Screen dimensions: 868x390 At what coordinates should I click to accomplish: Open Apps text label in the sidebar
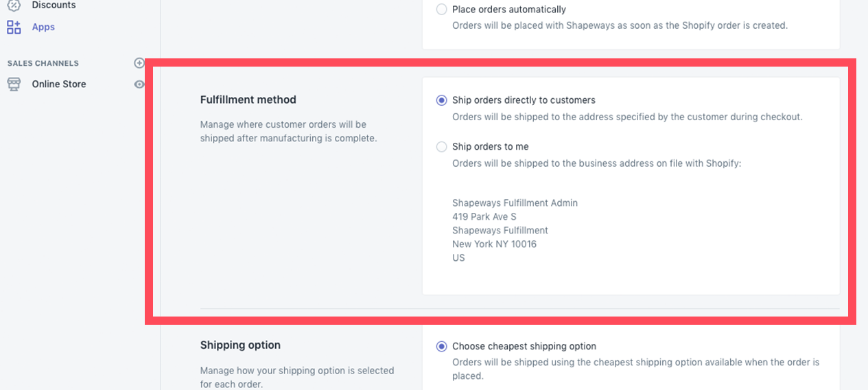43,27
